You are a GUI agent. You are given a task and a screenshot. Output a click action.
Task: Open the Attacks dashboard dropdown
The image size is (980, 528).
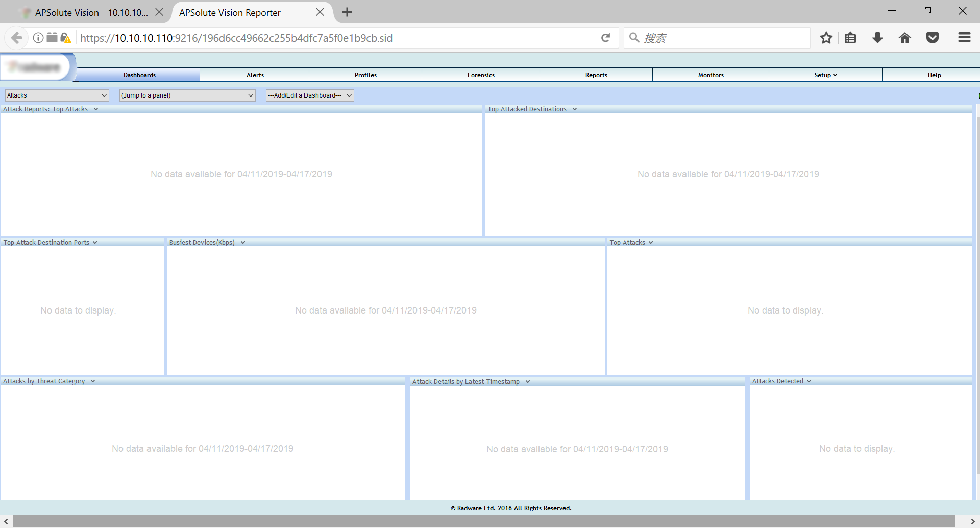[x=57, y=95]
